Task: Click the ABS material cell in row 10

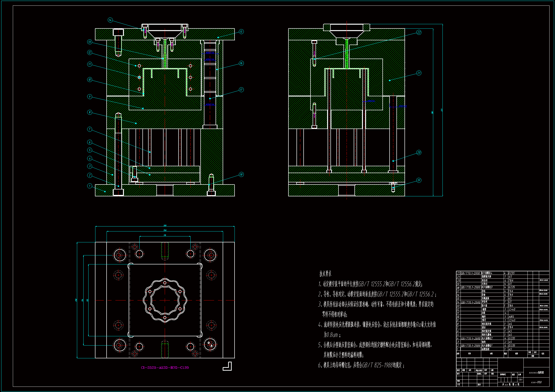Action: [x=511, y=317]
